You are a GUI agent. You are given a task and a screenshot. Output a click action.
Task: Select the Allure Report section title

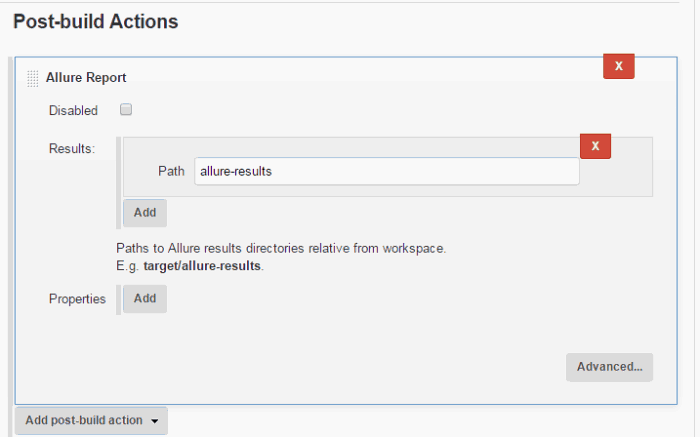tap(86, 78)
